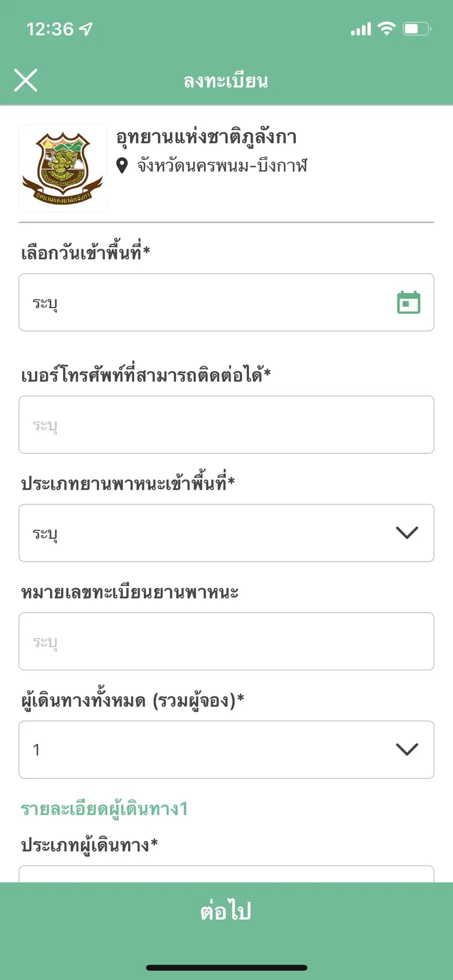Tap the cellular signal bars icon
Viewport: 453px width, 980px height.
(361, 29)
